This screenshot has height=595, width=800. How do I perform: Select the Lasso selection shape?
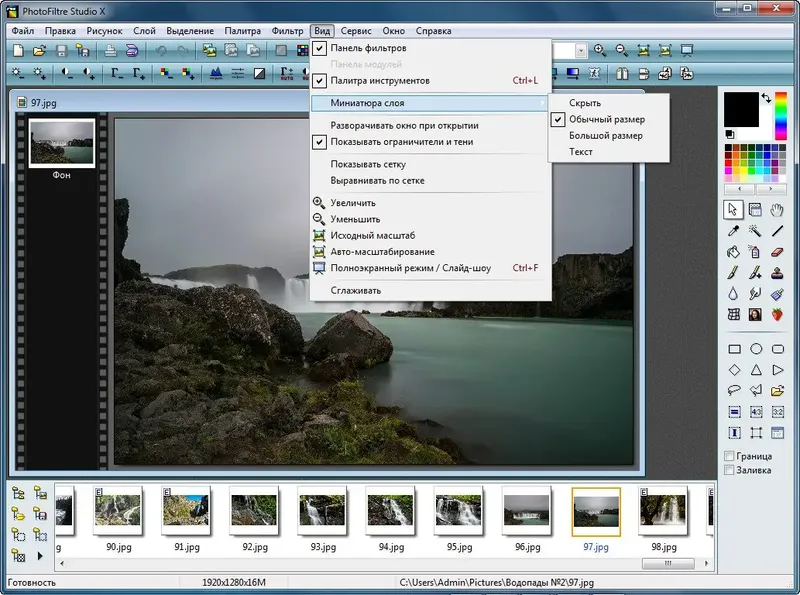click(733, 391)
